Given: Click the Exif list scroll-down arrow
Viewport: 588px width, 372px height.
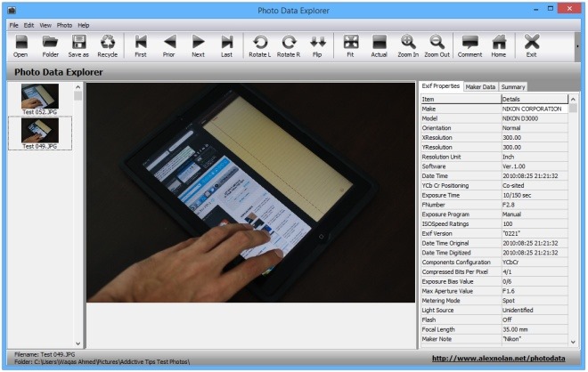Looking at the screenshot, I should [x=573, y=342].
